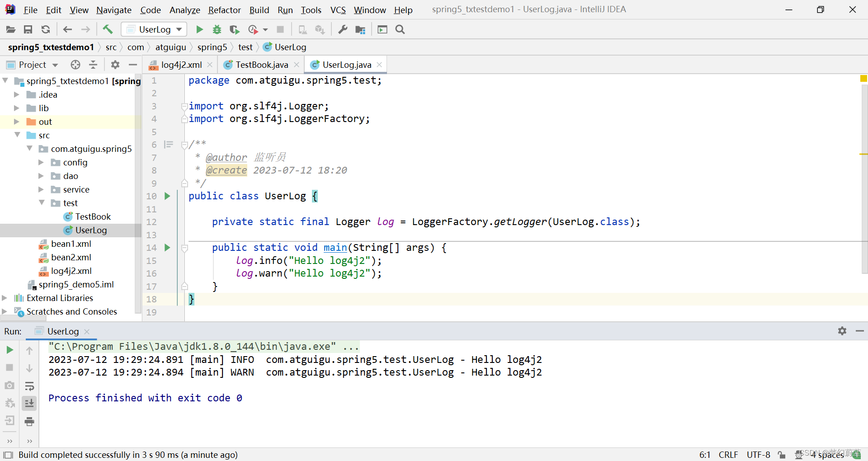Open Search Everywhere magnifier icon

(x=400, y=29)
